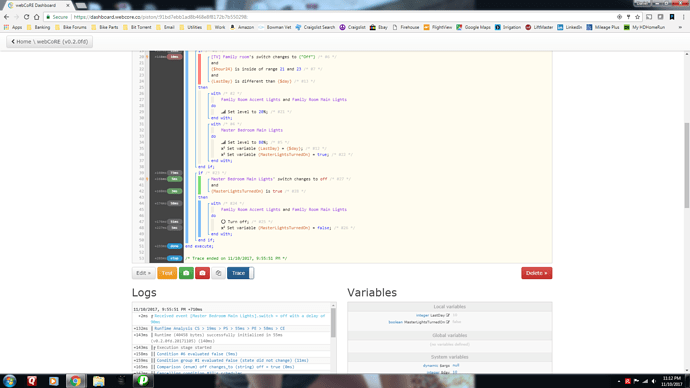
Task: Click the green camera snapshot button
Action: pos(186,273)
